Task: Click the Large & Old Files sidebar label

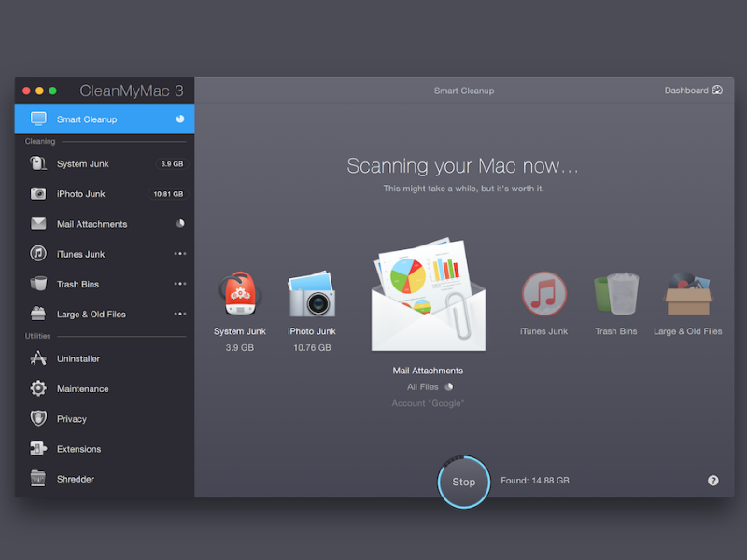Action: tap(92, 315)
